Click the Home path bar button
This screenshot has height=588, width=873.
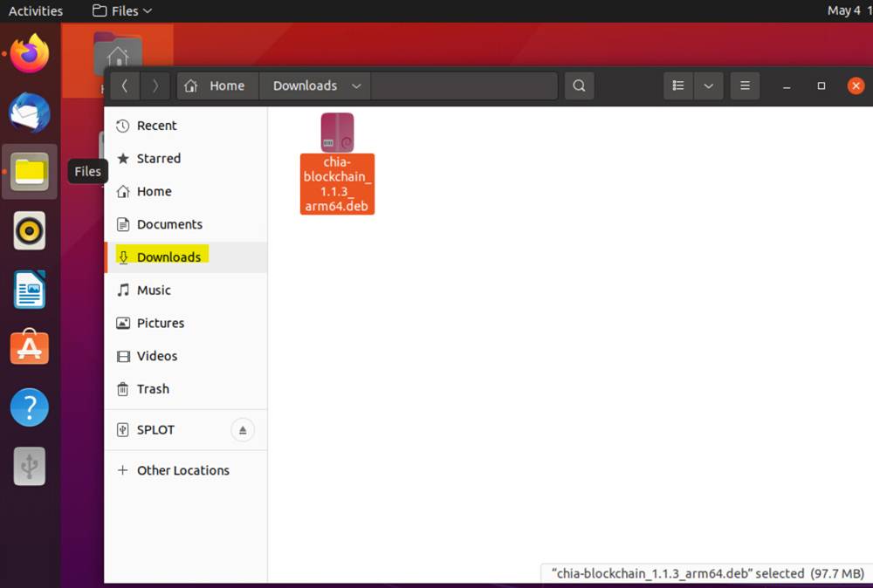tap(217, 85)
